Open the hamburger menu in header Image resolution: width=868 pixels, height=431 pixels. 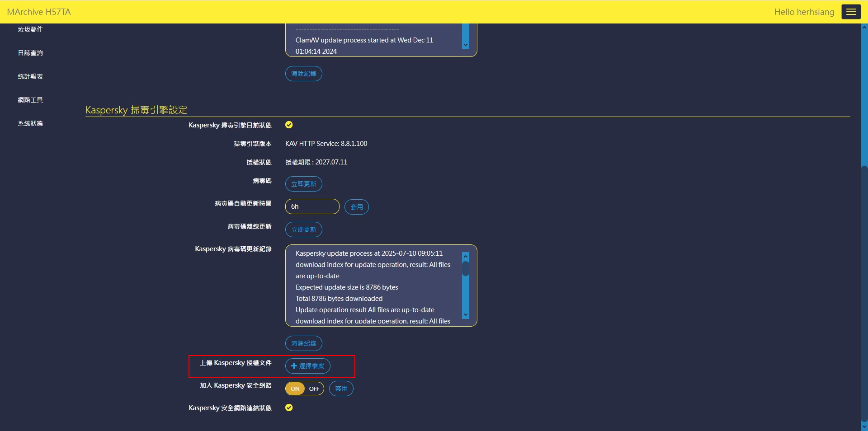(851, 12)
